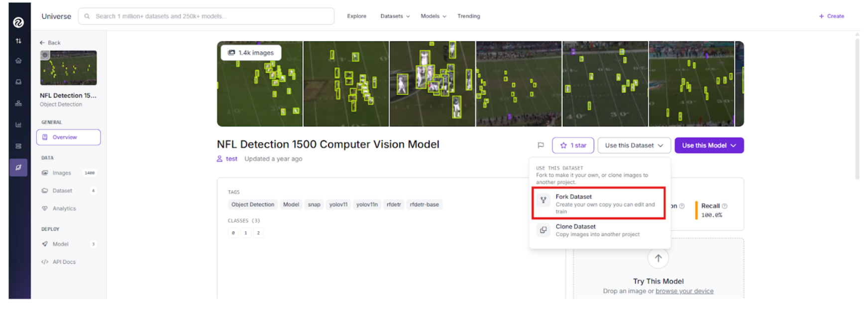Focus the dataset and model search field
This screenshot has width=868, height=309.
[x=207, y=16]
